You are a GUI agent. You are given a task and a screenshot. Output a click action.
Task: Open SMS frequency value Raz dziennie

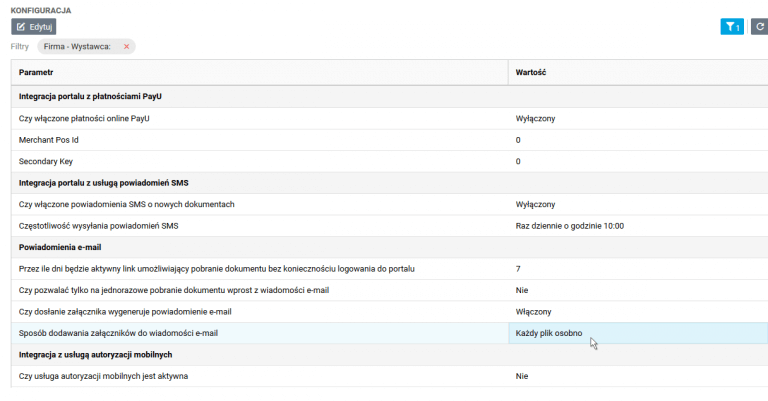pyautogui.click(x=569, y=226)
